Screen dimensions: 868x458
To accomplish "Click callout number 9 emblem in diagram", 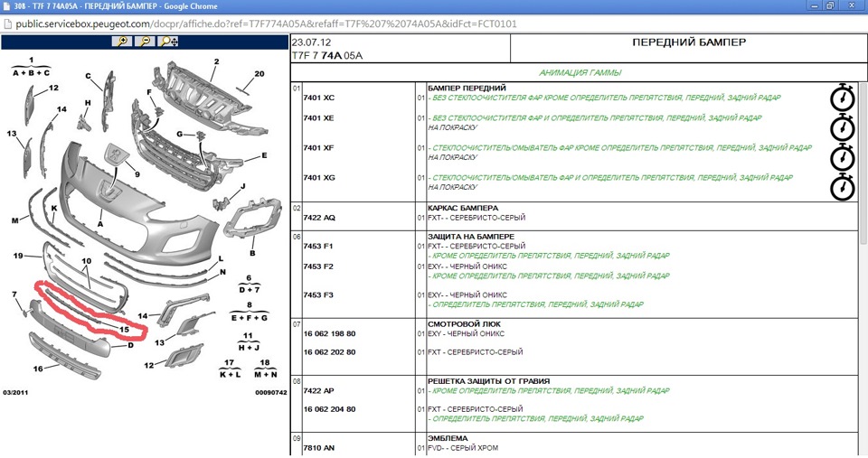I will point(137,174).
